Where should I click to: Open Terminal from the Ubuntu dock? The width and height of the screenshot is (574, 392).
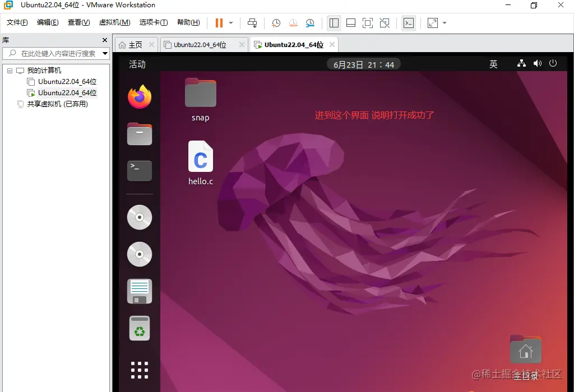point(140,171)
